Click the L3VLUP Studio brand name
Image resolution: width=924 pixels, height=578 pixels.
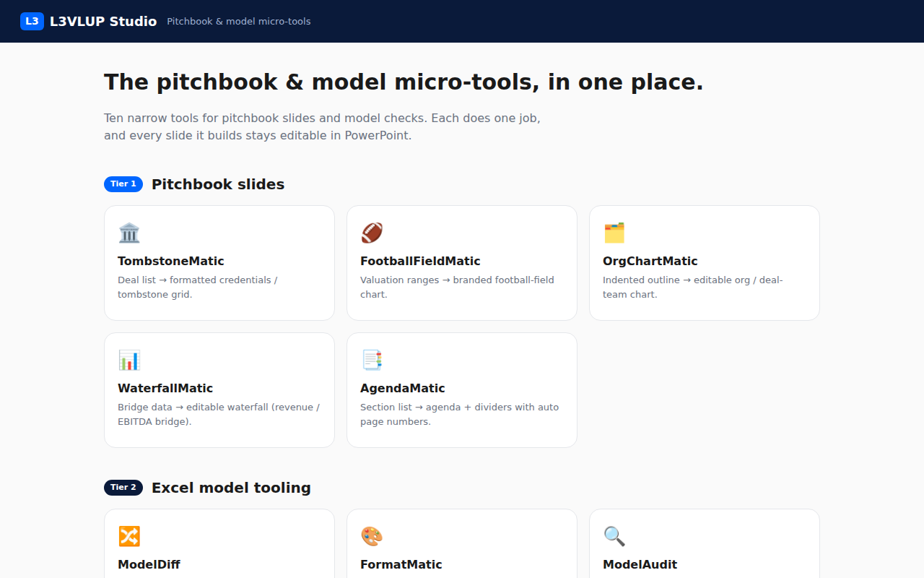point(103,22)
